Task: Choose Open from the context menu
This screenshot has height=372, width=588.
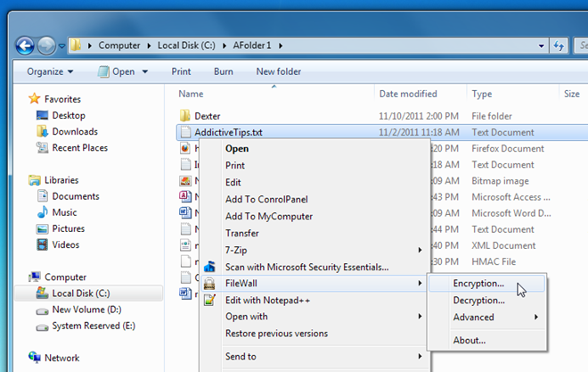Action: pyautogui.click(x=237, y=149)
